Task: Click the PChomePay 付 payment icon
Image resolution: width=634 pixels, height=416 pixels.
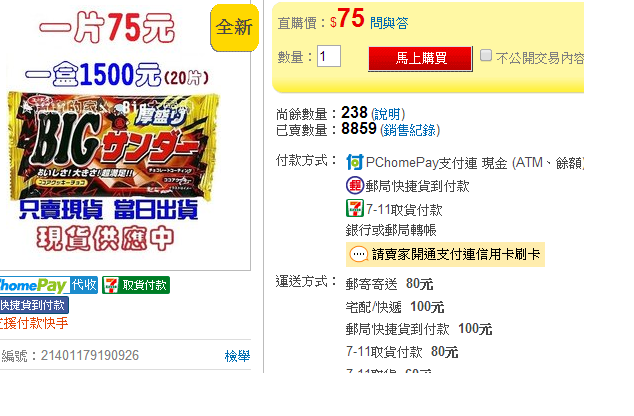Action: [x=355, y=163]
